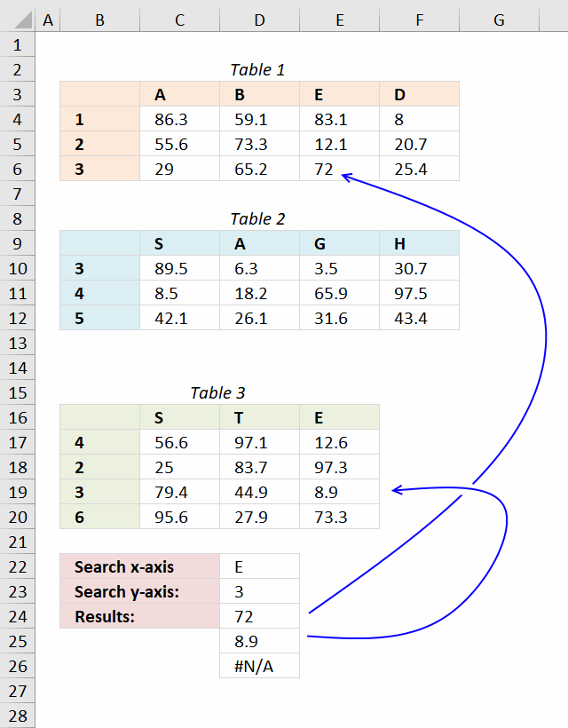Select Table 1 column header 'D'
This screenshot has width=568, height=728.
418,94
